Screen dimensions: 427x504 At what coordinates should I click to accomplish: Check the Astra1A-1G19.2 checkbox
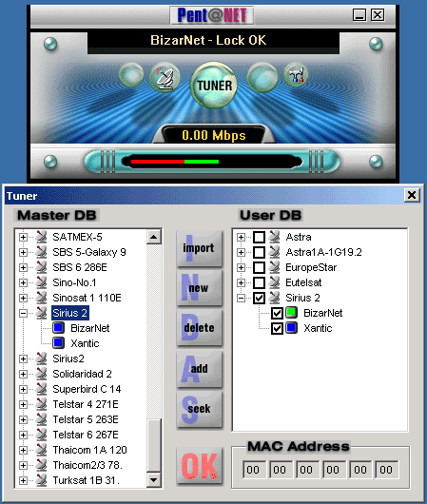pos(260,252)
